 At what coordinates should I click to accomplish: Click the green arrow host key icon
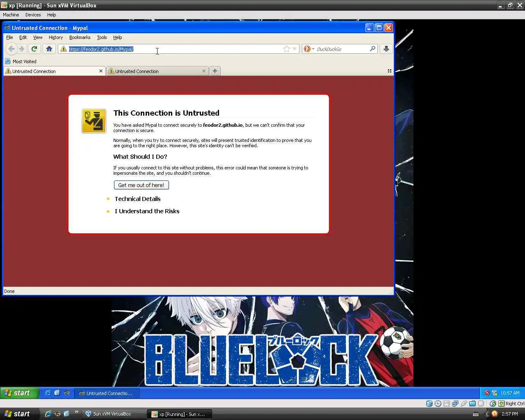(501, 404)
